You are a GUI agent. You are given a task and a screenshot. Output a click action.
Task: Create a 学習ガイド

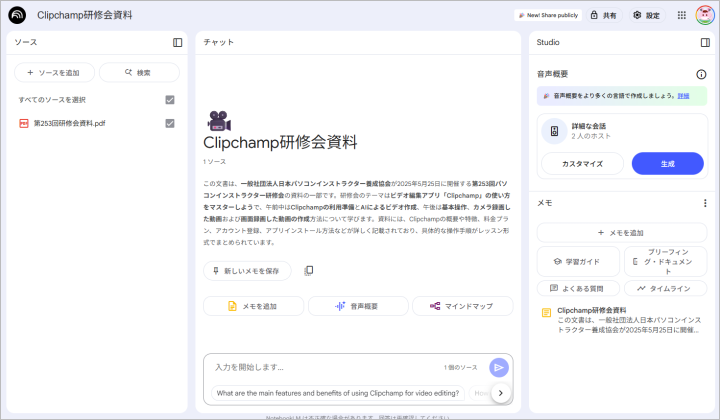tap(578, 262)
